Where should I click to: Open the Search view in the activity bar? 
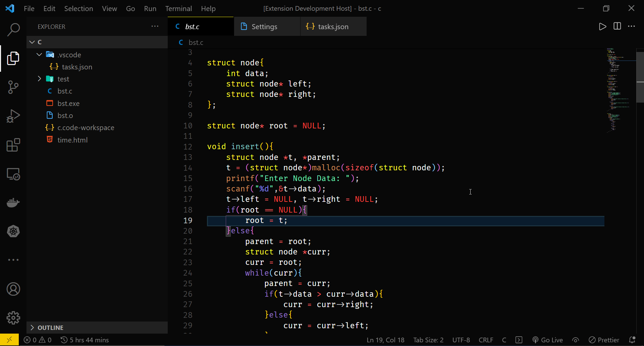click(x=13, y=30)
